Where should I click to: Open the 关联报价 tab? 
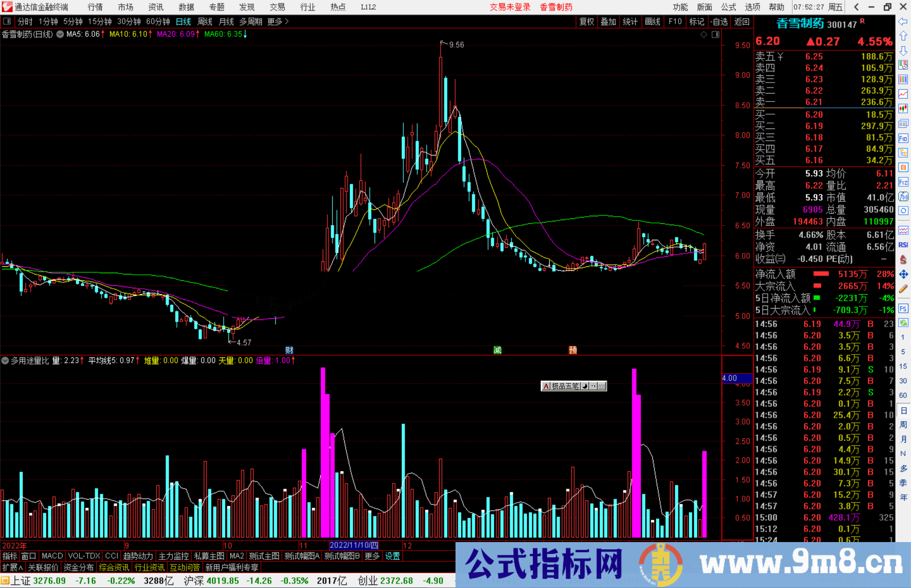click(x=43, y=567)
